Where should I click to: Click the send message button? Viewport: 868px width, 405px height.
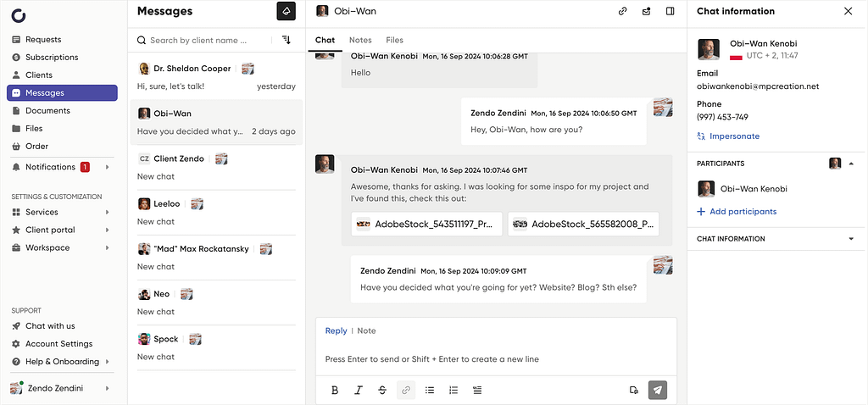pyautogui.click(x=658, y=390)
